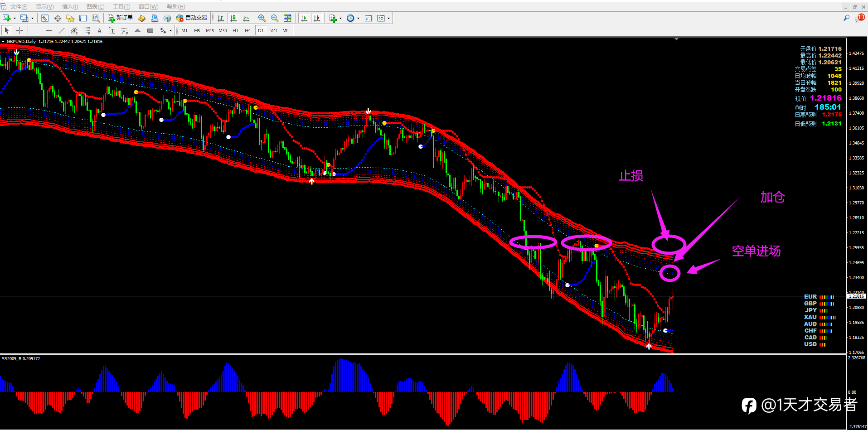The height and width of the screenshot is (430, 868).
Task: Switch to the H4 timeframe
Action: [x=248, y=30]
